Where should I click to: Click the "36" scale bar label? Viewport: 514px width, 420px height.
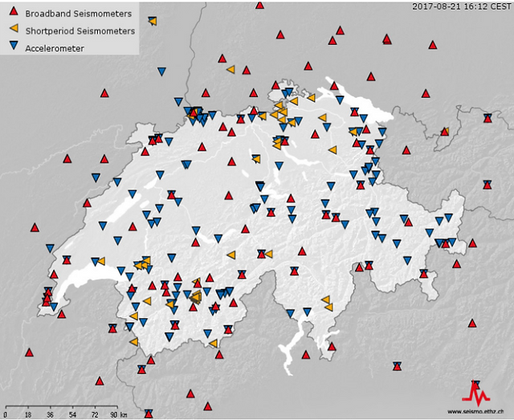pos(50,414)
